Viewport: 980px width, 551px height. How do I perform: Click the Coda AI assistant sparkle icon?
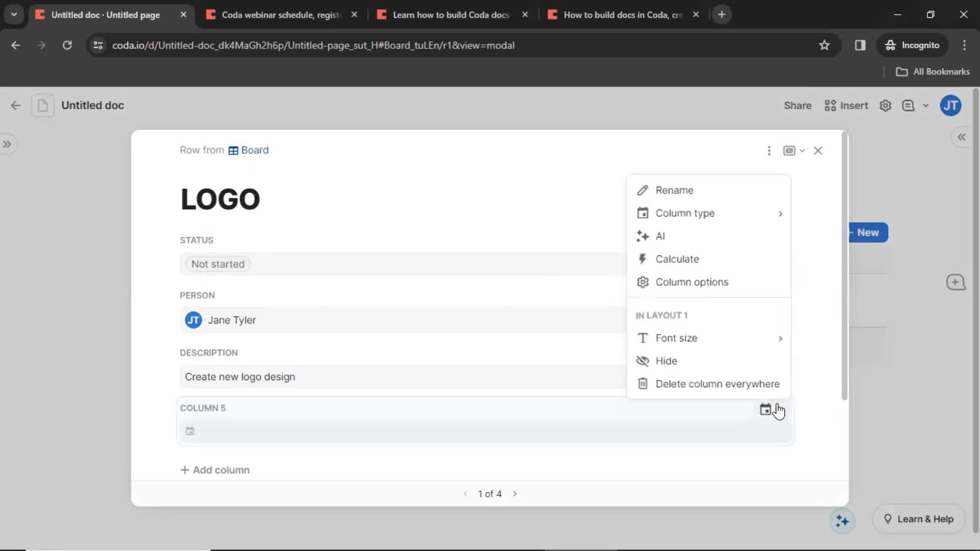pos(842,520)
